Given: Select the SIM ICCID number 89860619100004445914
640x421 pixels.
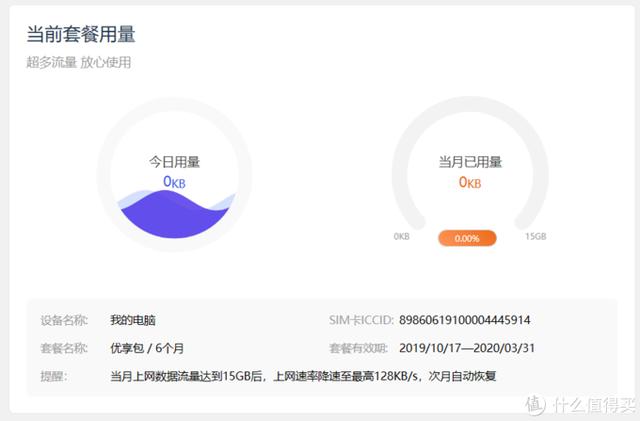Looking at the screenshot, I should [x=464, y=320].
